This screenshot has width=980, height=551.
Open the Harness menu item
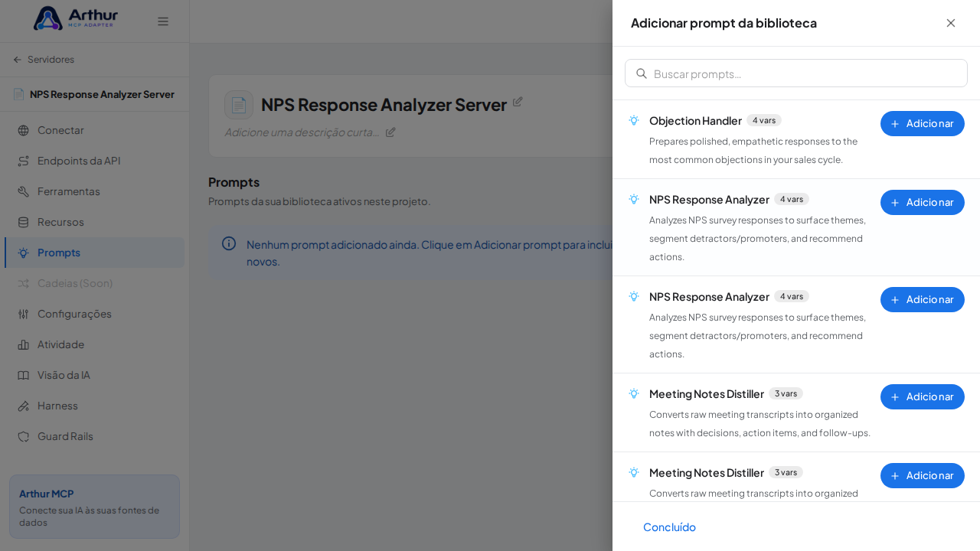tap(94, 406)
